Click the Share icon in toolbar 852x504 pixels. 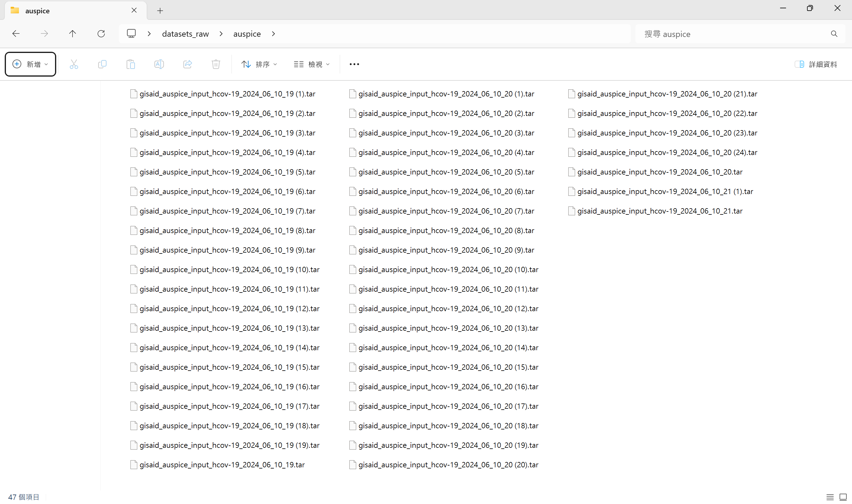[x=188, y=64]
